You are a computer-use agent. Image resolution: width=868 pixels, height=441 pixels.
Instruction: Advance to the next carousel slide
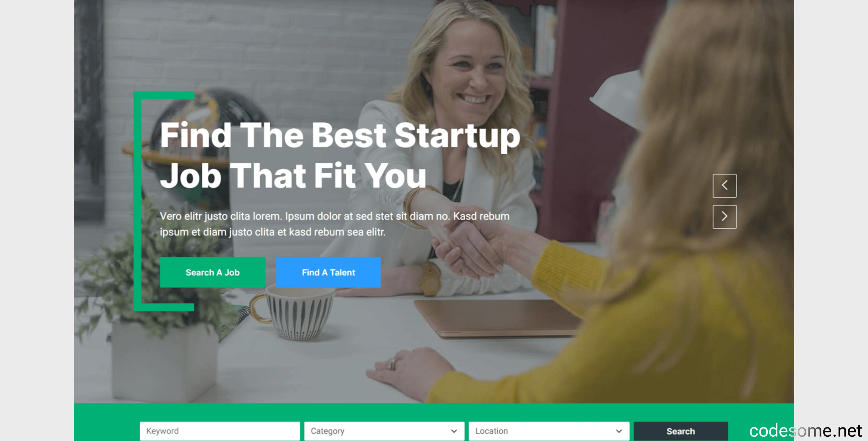click(x=724, y=217)
